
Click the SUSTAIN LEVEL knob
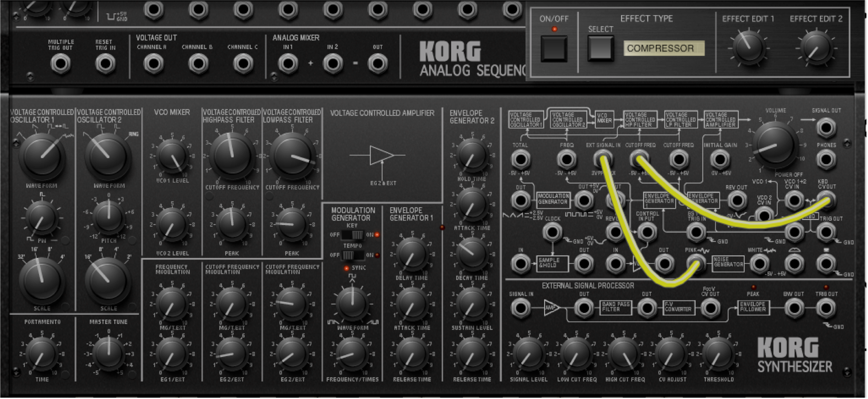472,304
